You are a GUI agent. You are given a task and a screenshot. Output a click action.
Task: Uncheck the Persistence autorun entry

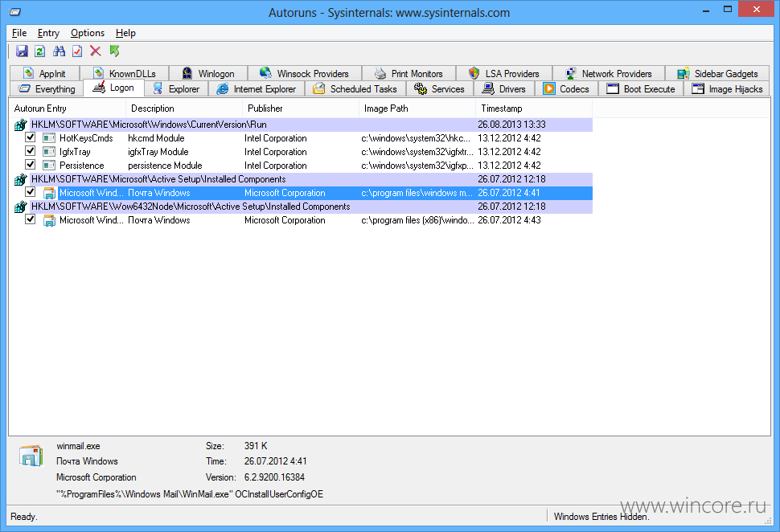click(x=31, y=165)
